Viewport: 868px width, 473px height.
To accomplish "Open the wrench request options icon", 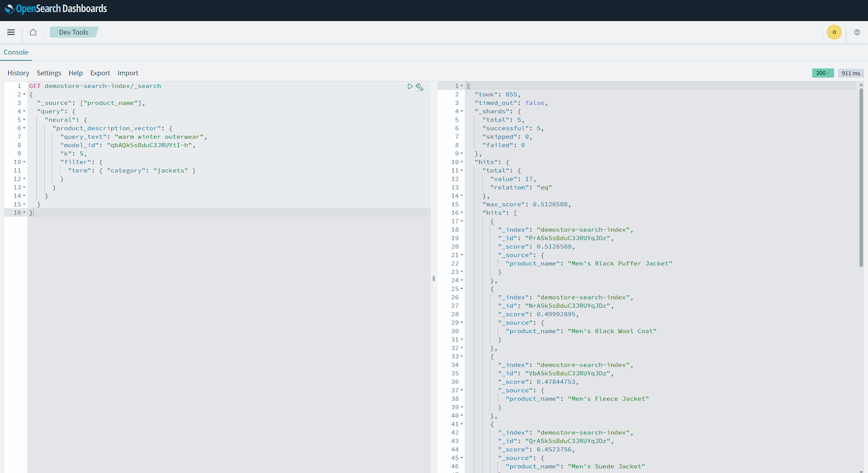I will [419, 87].
